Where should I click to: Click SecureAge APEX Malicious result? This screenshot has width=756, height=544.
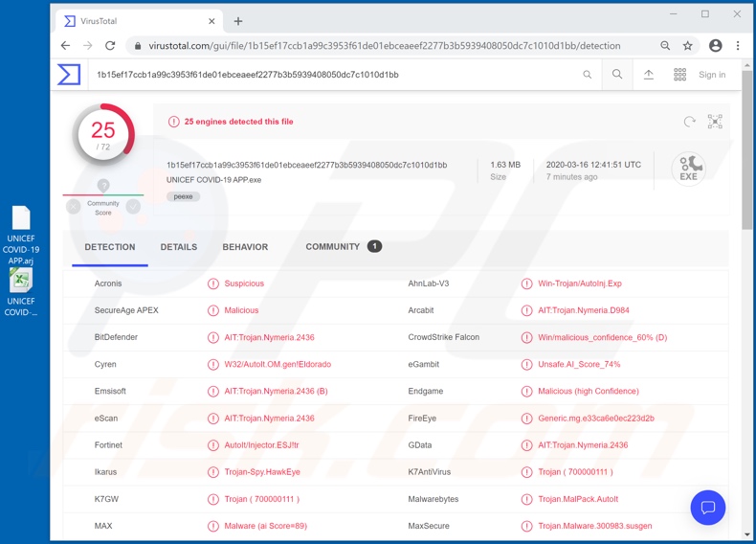[x=241, y=310]
